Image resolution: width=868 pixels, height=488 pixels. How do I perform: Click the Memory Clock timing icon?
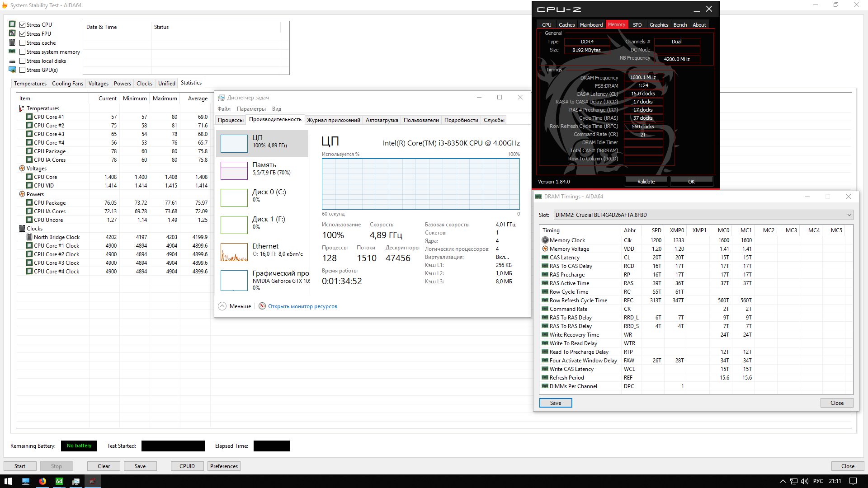(545, 240)
